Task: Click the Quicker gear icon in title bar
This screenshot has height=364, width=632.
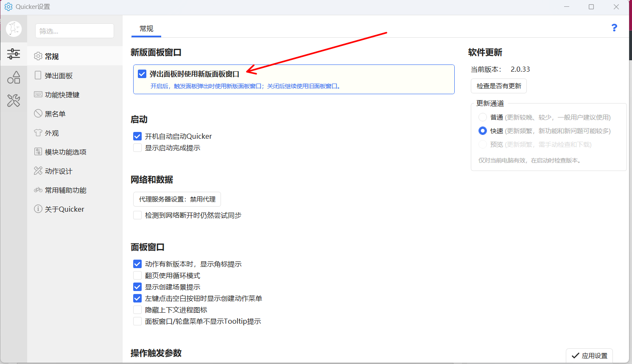Action: pyautogui.click(x=8, y=7)
